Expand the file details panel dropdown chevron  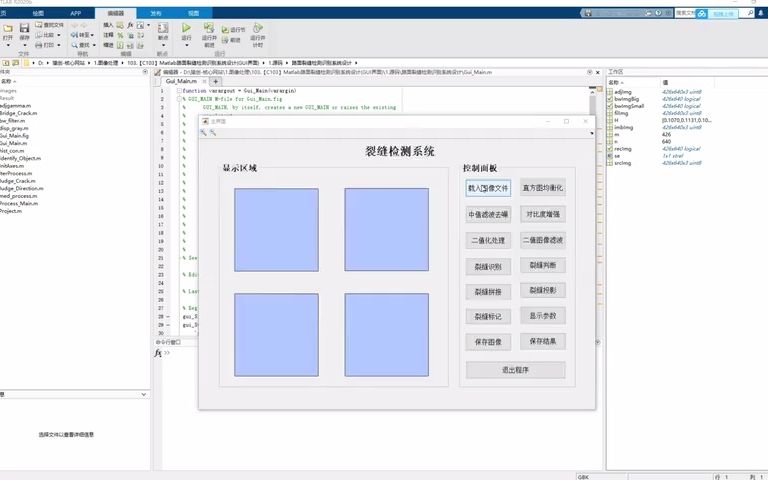click(x=144, y=394)
